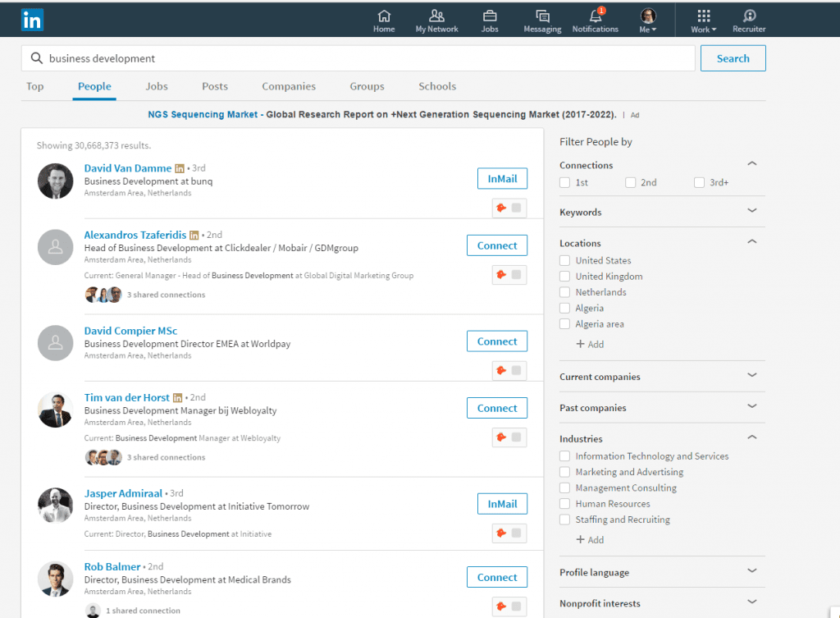Viewport: 840px width, 618px height.
Task: Expand the Current companies filter
Action: tap(751, 377)
